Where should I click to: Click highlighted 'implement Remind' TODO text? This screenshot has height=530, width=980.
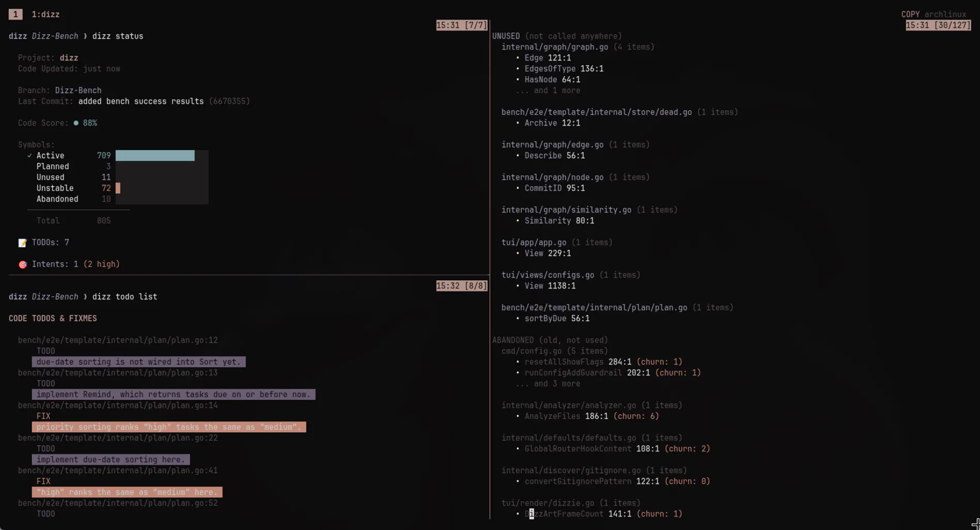point(174,395)
